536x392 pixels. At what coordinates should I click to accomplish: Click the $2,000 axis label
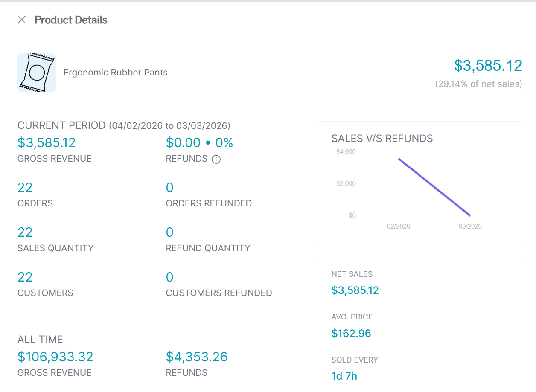pos(346,184)
